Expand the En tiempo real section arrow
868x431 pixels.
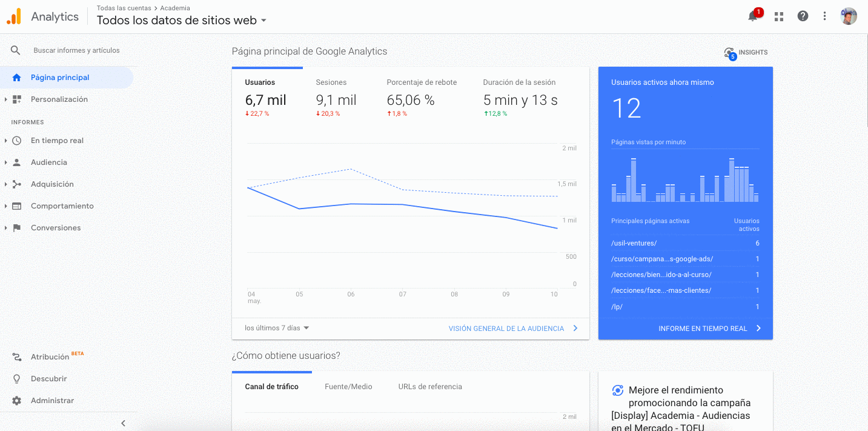point(5,141)
